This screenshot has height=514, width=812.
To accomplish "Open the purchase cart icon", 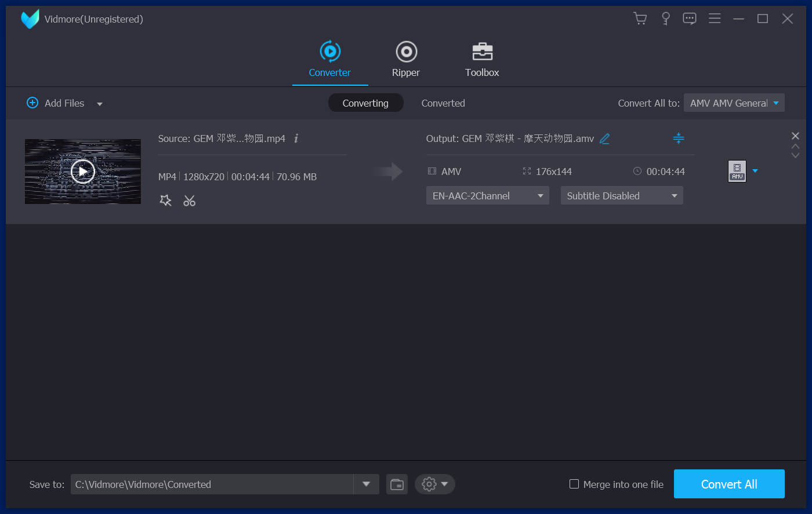I will click(x=640, y=18).
